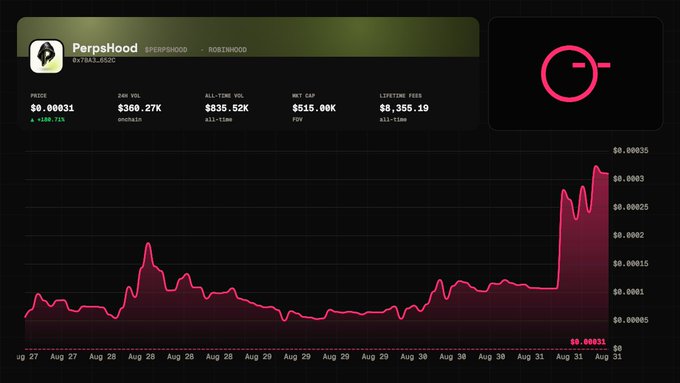Click the +180.71% price change
This screenshot has height=383, width=680.
tap(51, 120)
